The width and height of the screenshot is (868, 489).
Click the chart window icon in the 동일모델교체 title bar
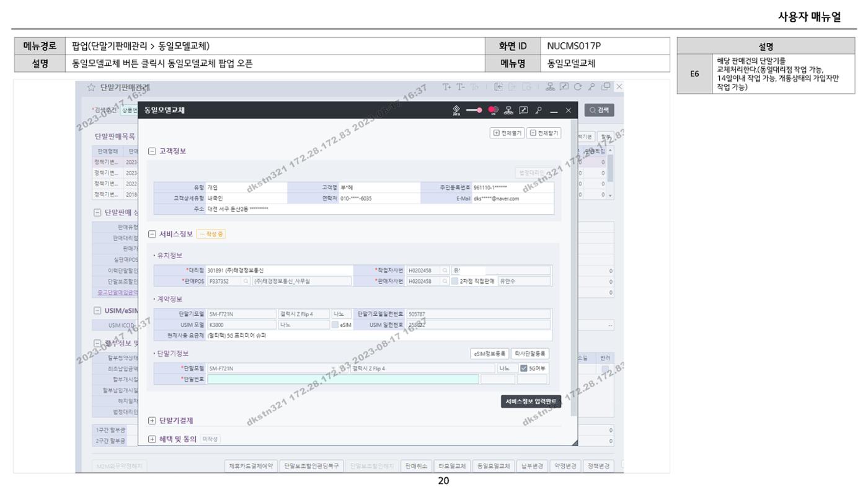tap(525, 110)
